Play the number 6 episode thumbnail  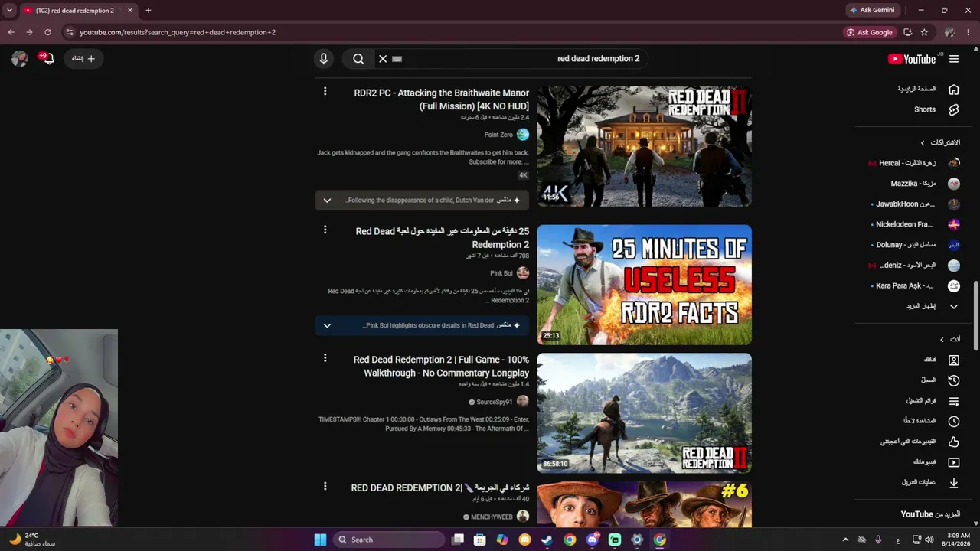click(x=644, y=504)
